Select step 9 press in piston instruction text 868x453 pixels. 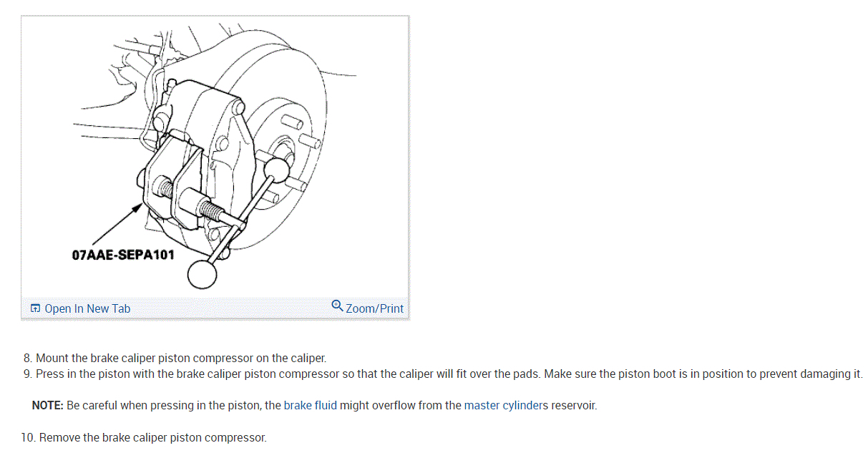coord(443,374)
